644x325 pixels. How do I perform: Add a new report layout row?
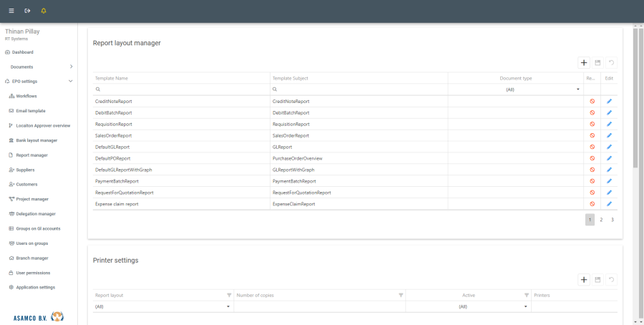coord(584,63)
